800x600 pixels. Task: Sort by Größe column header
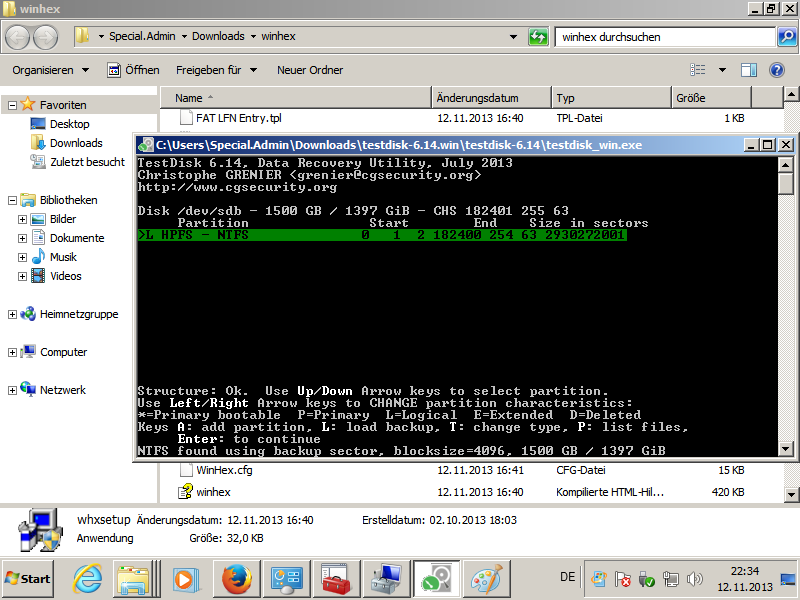coord(711,98)
